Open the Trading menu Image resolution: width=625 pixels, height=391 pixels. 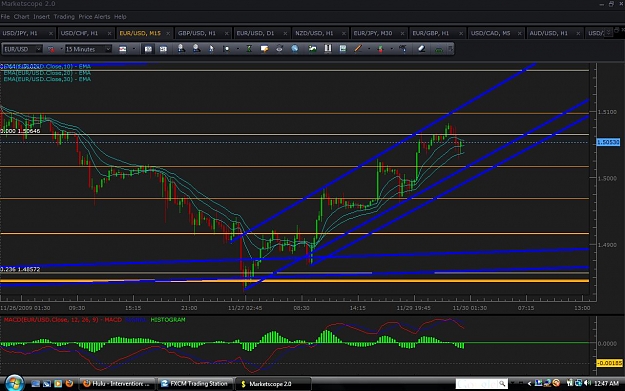[x=64, y=17]
